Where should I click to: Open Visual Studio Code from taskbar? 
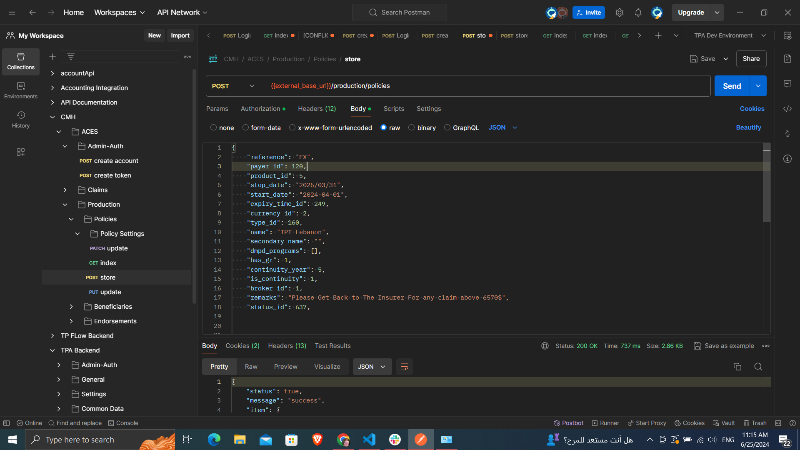click(368, 439)
